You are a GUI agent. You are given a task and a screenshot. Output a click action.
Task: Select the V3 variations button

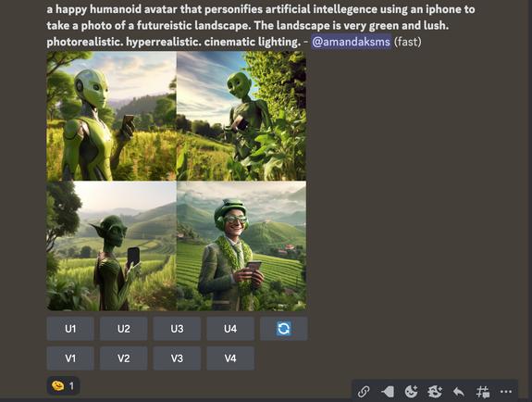point(177,358)
